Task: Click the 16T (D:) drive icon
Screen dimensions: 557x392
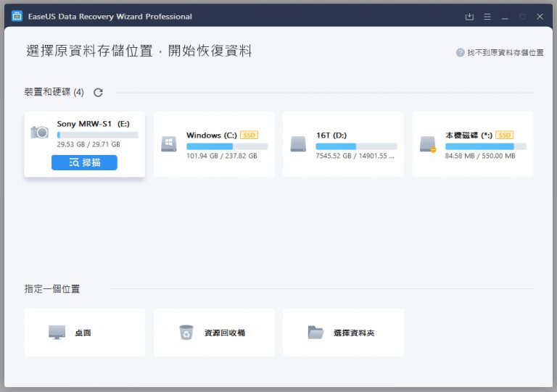Action: (x=298, y=143)
